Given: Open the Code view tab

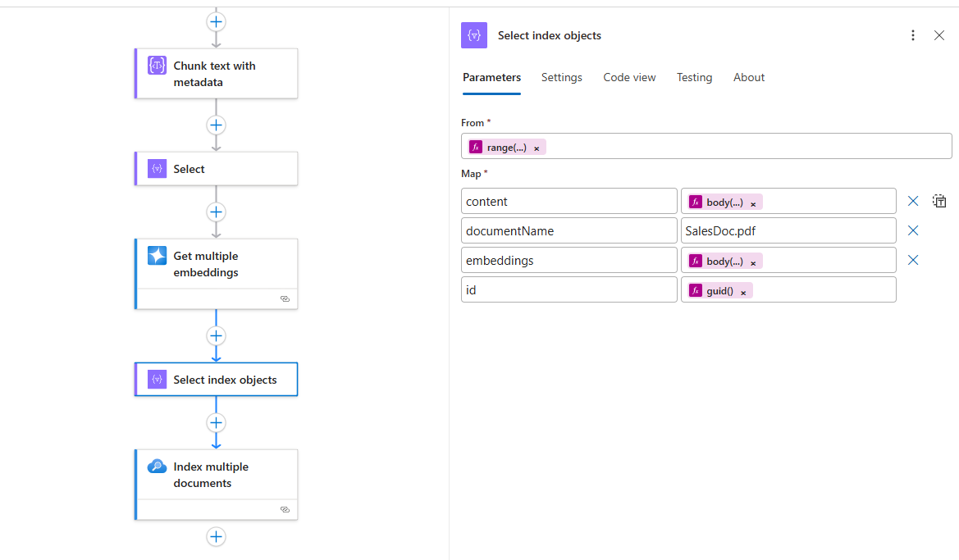Looking at the screenshot, I should point(629,77).
